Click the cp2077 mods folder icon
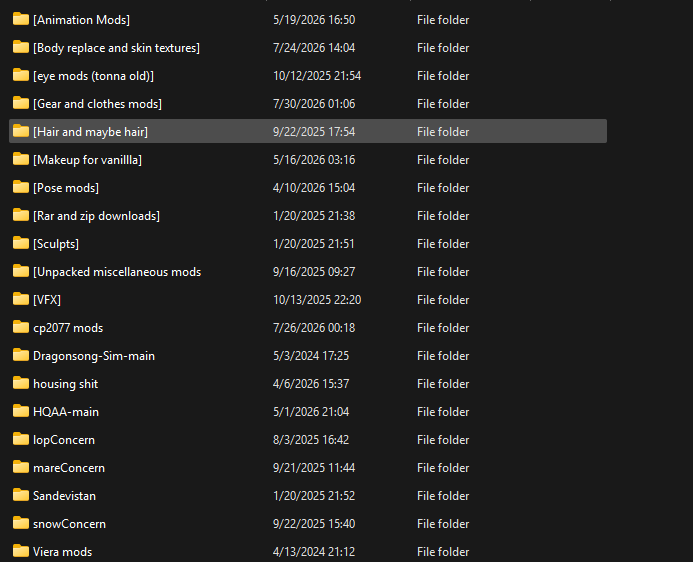The height and width of the screenshot is (562, 693). (21, 327)
